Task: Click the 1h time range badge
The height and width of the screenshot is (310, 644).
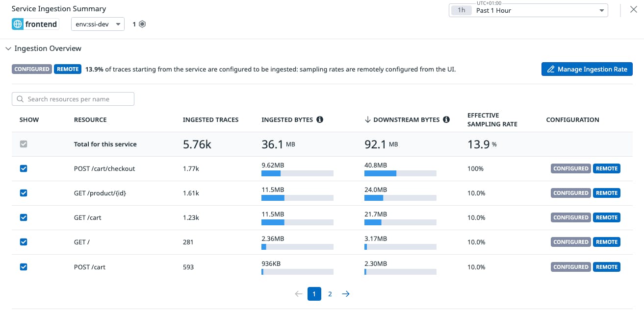Action: pos(461,10)
